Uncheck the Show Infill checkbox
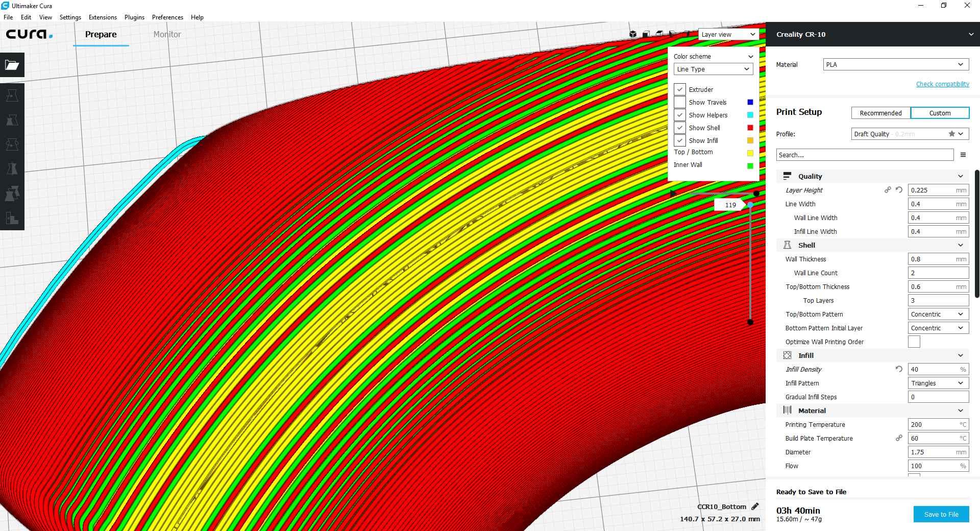This screenshot has width=980, height=531. point(680,140)
